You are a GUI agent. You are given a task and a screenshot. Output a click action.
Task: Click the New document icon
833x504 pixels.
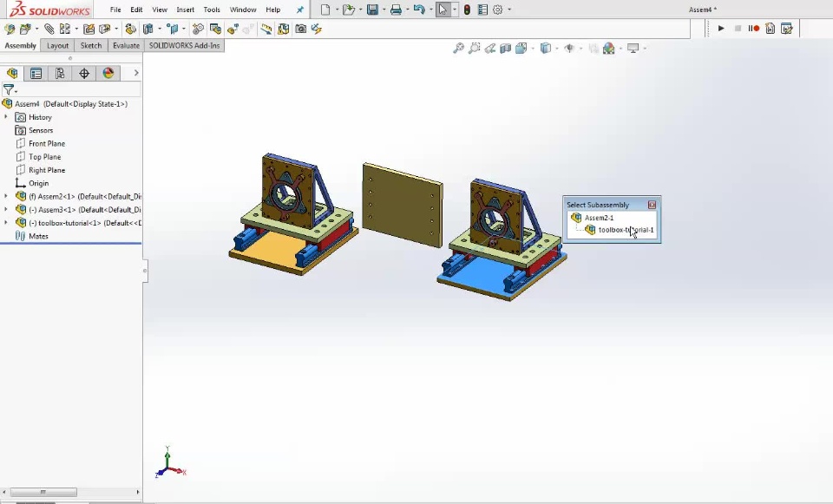coord(325,10)
